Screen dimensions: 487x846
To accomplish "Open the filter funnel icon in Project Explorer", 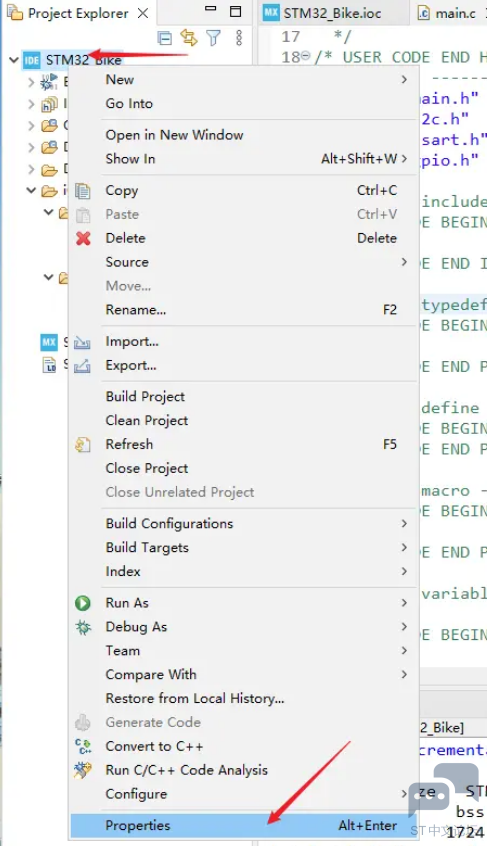I will 214,37.
